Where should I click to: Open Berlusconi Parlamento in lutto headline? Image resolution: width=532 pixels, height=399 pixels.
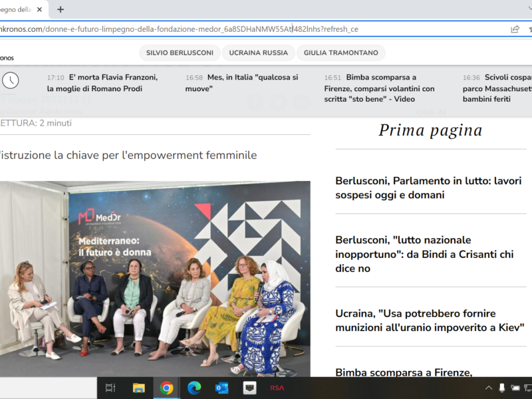[428, 188]
